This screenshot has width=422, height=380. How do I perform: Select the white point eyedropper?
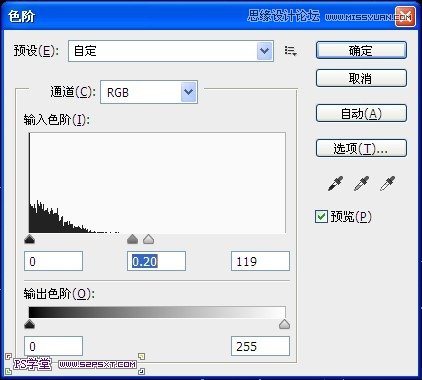(387, 183)
